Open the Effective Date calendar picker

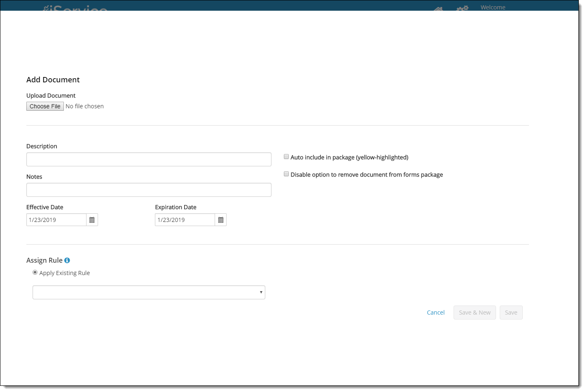pyautogui.click(x=92, y=220)
